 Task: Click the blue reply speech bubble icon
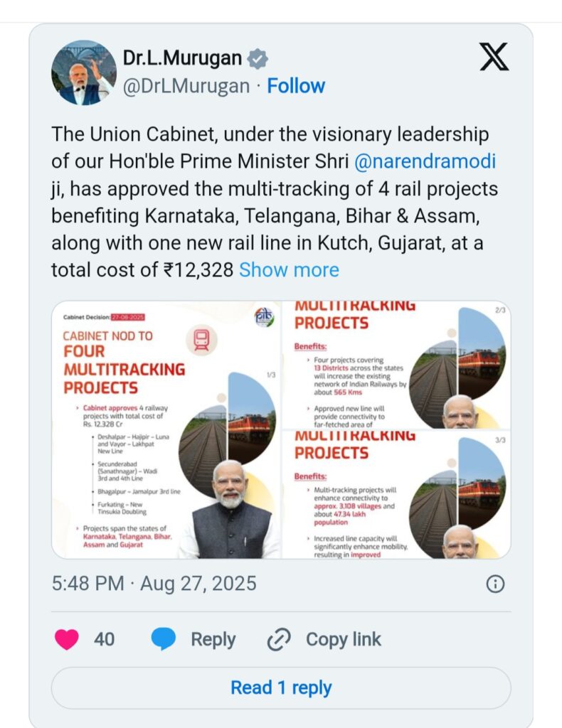pyautogui.click(x=164, y=639)
